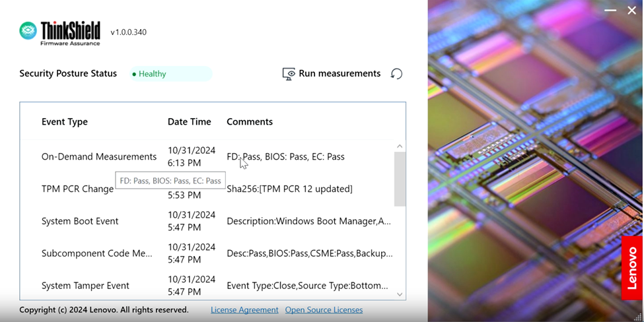644x322 pixels.
Task: Click the Date Time column header
Action: (190, 122)
